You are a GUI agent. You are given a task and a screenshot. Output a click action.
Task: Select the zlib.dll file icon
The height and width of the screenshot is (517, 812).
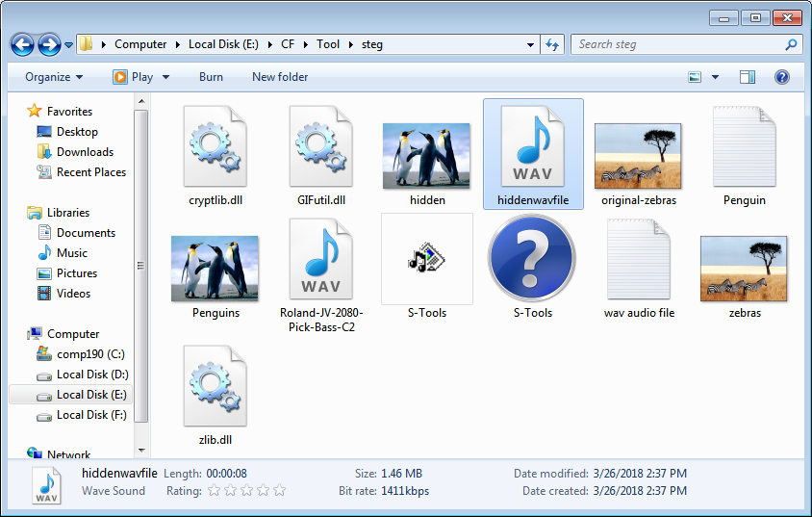(215, 385)
